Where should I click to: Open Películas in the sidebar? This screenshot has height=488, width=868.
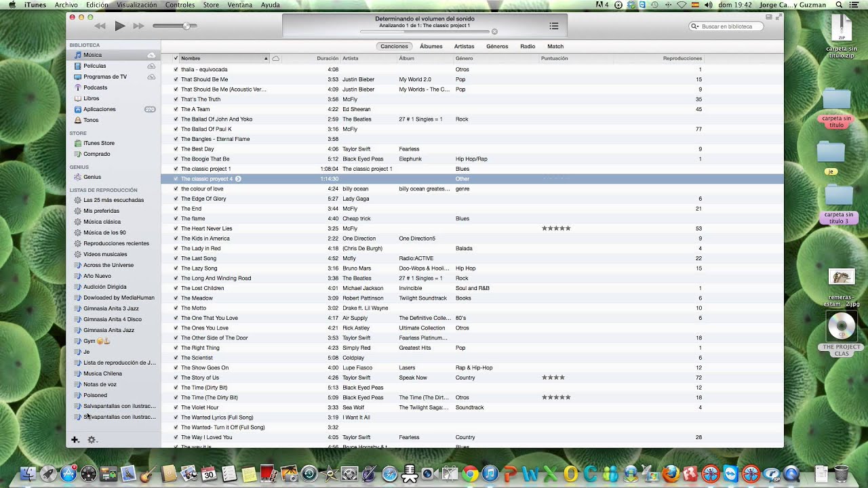click(113, 66)
